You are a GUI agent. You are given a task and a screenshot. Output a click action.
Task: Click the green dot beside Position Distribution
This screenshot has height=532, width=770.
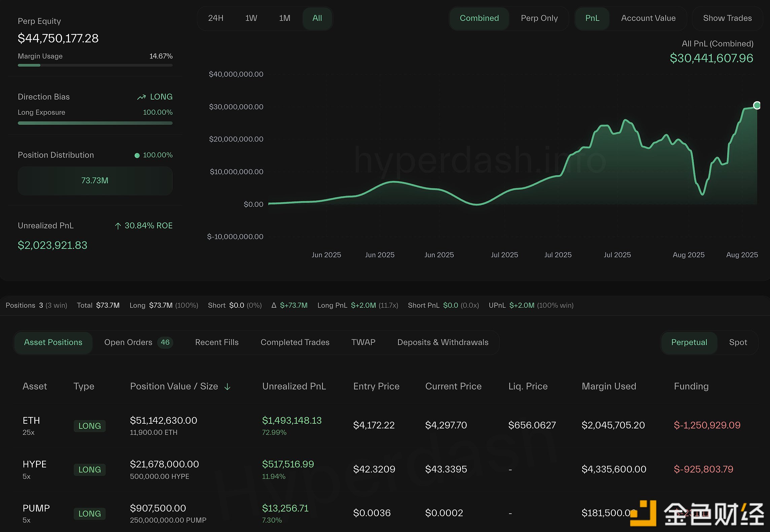coord(137,155)
